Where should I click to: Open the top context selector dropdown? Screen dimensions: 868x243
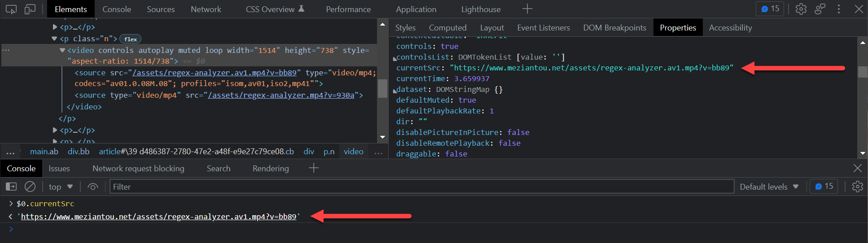[x=61, y=187]
